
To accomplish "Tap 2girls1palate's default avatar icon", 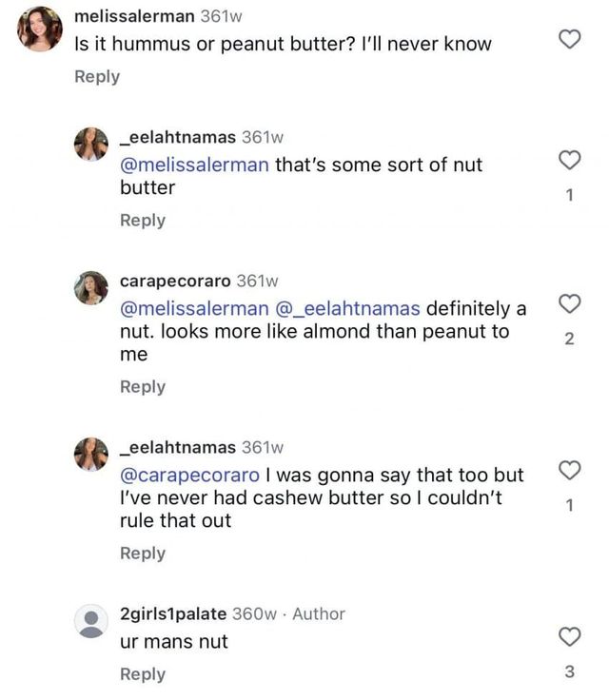I will 91,622.
